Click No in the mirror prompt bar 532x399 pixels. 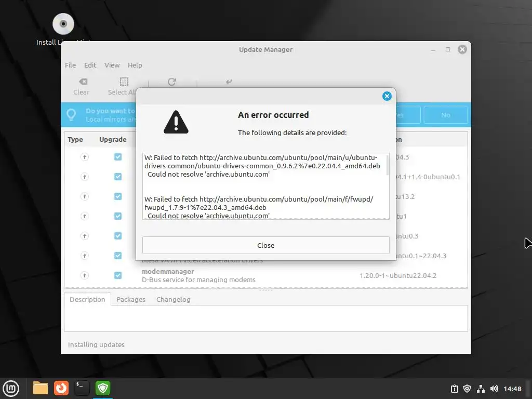point(445,115)
